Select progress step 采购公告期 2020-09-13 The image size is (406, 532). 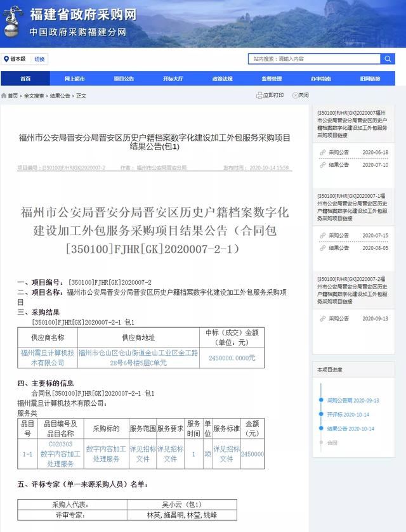point(353,400)
